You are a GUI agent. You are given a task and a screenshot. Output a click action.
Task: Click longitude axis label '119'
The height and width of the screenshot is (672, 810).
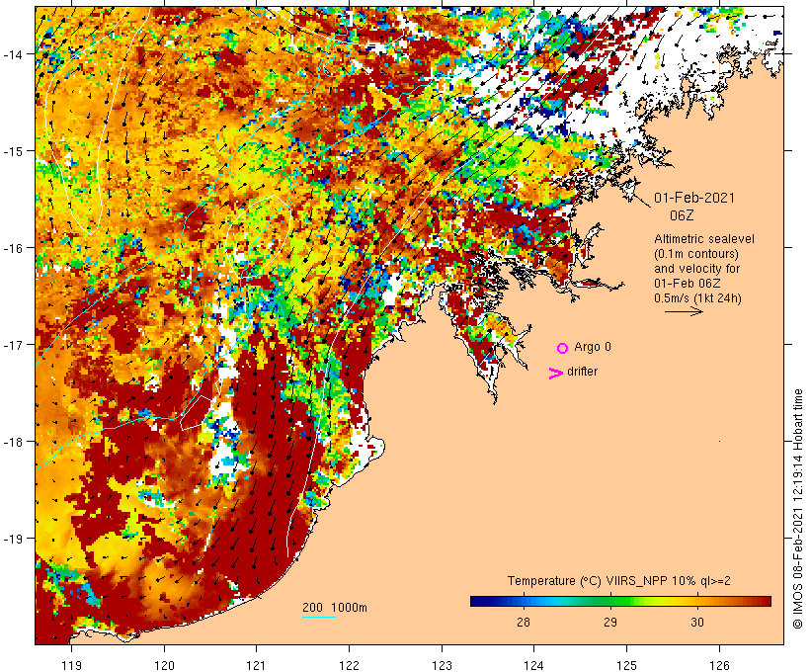click(71, 665)
